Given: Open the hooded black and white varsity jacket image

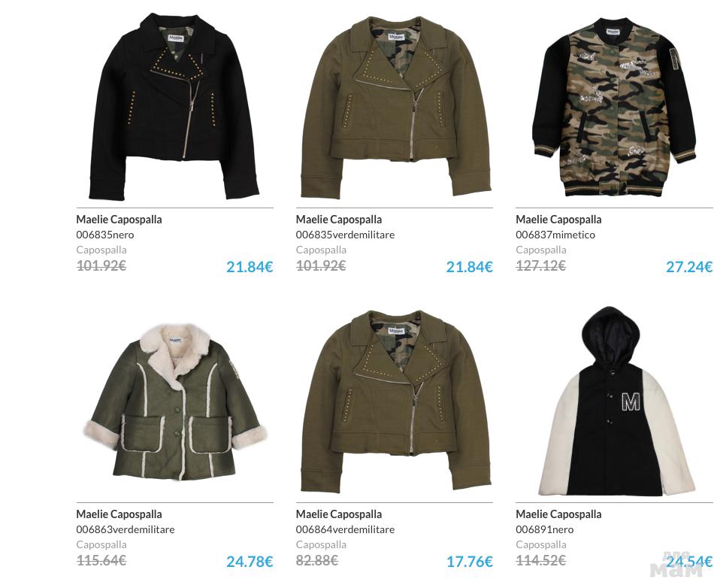Looking at the screenshot, I should point(617,402).
